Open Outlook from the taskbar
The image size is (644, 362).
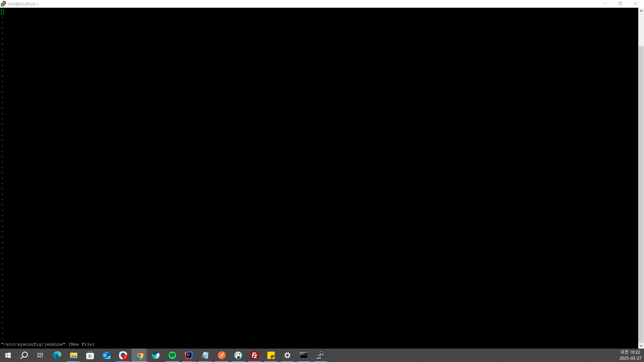pyautogui.click(x=107, y=355)
